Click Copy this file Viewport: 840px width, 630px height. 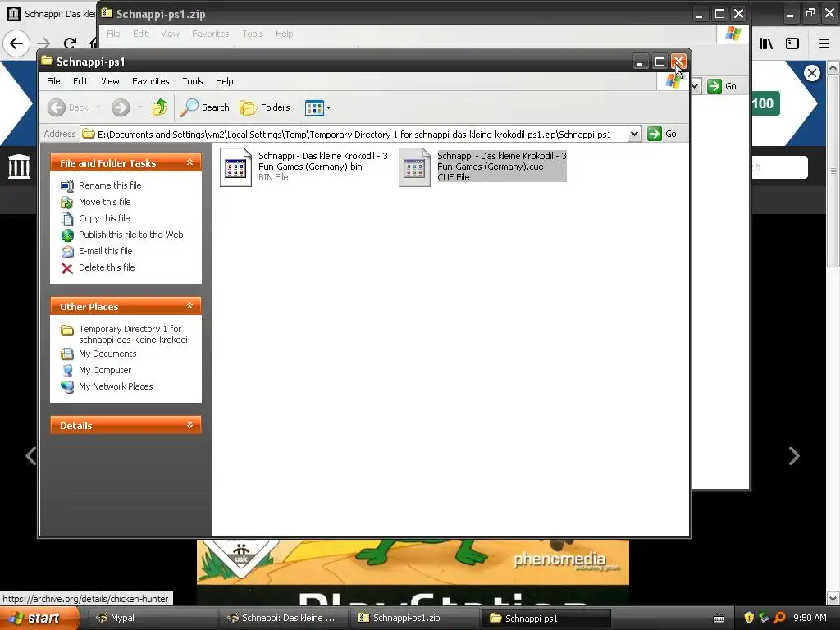tap(104, 218)
